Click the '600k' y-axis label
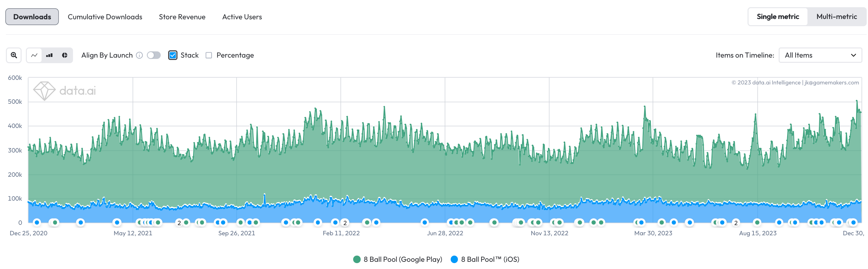The image size is (868, 269). (x=15, y=78)
